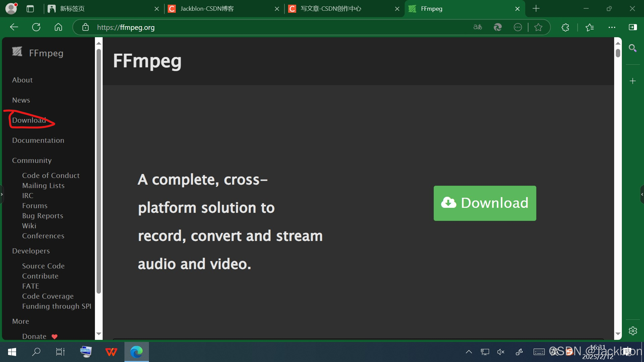Click the green Download button
This screenshot has width=644, height=362.
pos(485,203)
